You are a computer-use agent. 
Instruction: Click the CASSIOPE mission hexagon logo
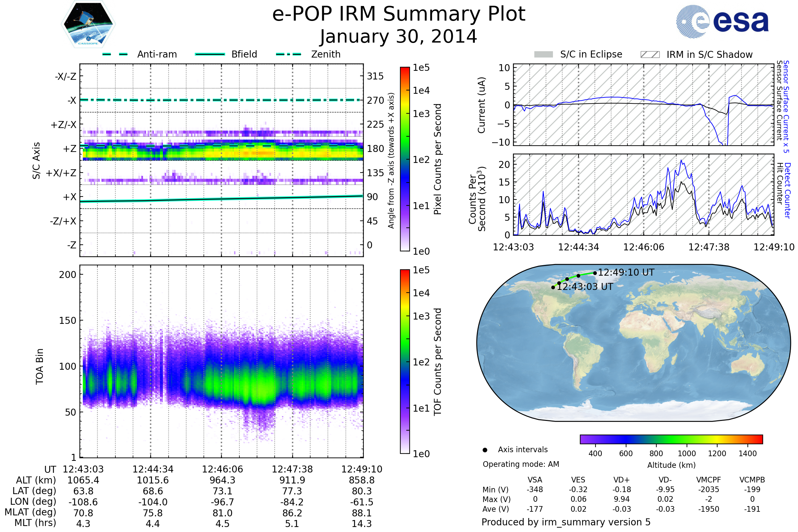88,24
